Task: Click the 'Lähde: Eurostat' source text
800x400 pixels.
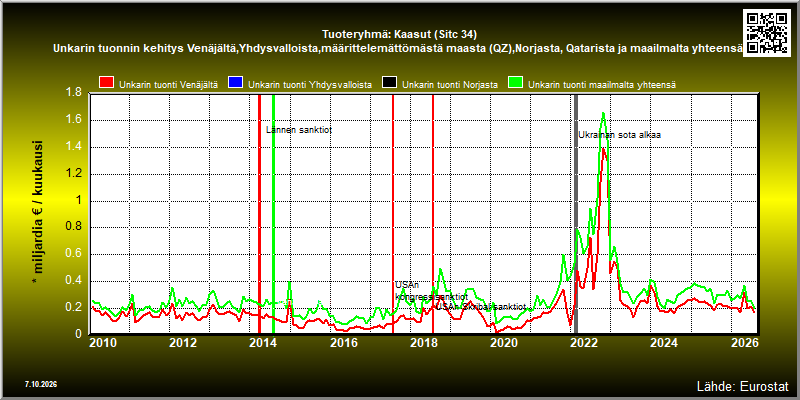Action: 743,385
